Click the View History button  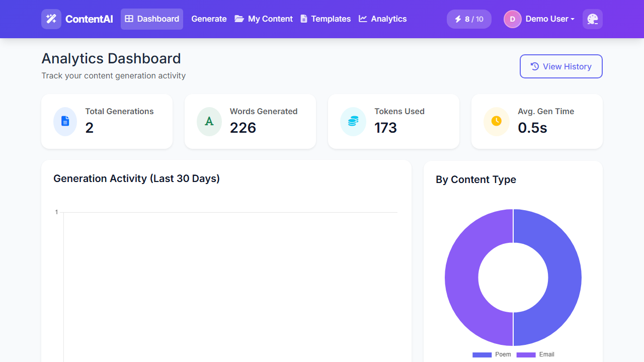pos(560,66)
